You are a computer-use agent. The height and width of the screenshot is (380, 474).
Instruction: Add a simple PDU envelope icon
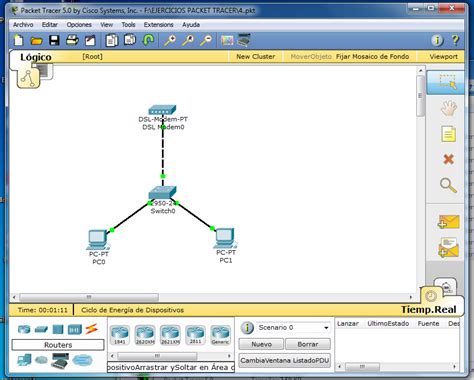coord(449,222)
